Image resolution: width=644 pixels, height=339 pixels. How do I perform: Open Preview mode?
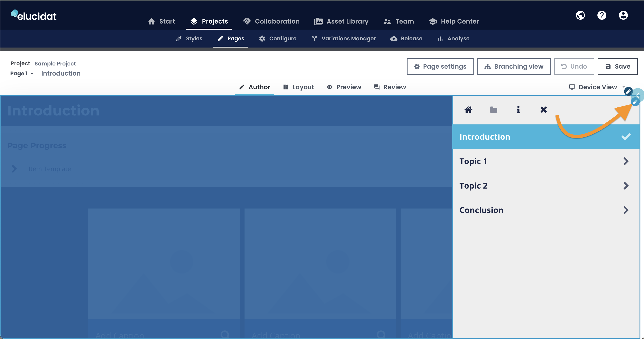coord(344,87)
